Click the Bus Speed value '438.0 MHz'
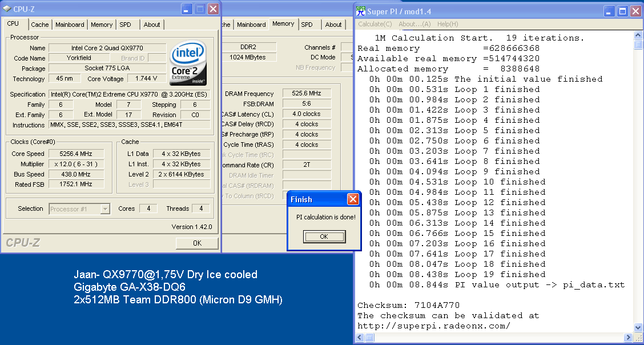This screenshot has height=345, width=644. pyautogui.click(x=76, y=174)
